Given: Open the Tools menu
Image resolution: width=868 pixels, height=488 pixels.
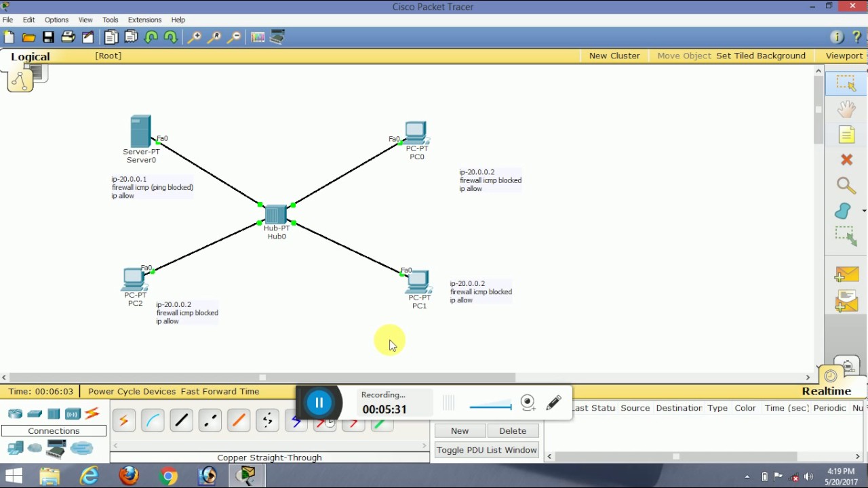Looking at the screenshot, I should [111, 20].
